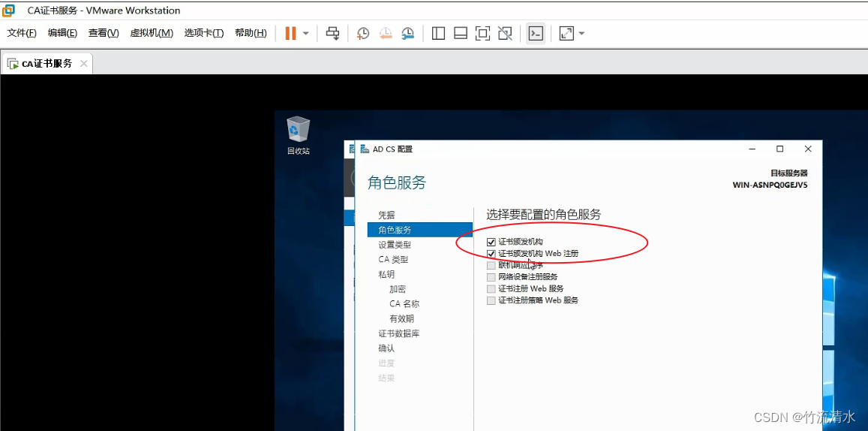Toggle the 联机响应程序 checkbox
The width and height of the screenshot is (868, 431).
[x=491, y=265]
